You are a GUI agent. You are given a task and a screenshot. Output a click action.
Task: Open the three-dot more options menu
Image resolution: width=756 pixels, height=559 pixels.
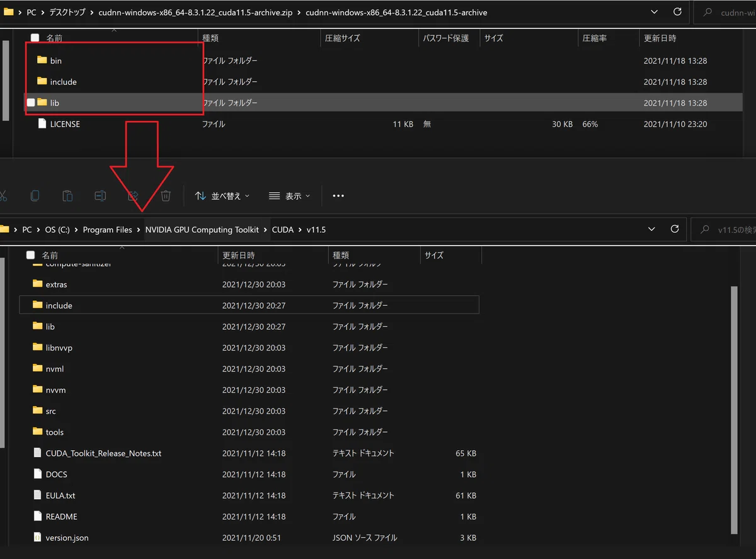click(x=338, y=196)
